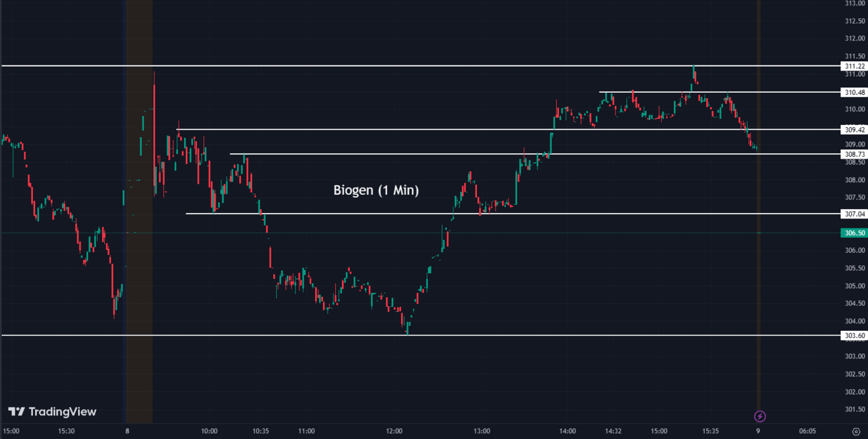Click the 11:00 time axis label
The image size is (868, 439).
[x=306, y=431]
